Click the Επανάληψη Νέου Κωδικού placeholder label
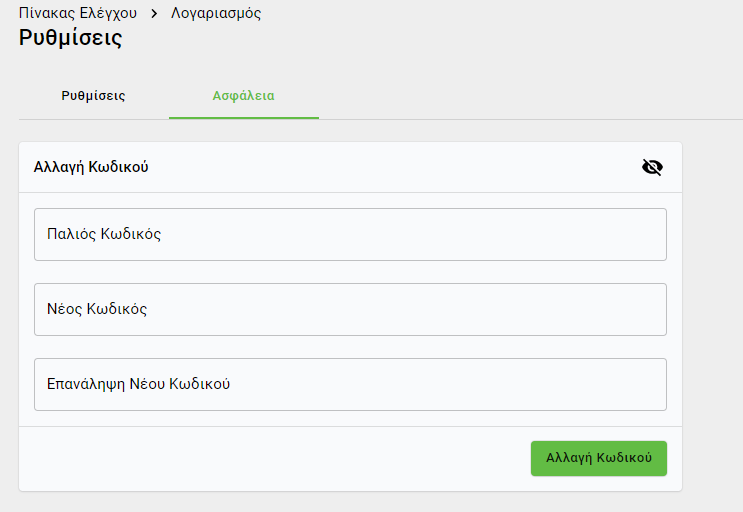 click(x=139, y=384)
